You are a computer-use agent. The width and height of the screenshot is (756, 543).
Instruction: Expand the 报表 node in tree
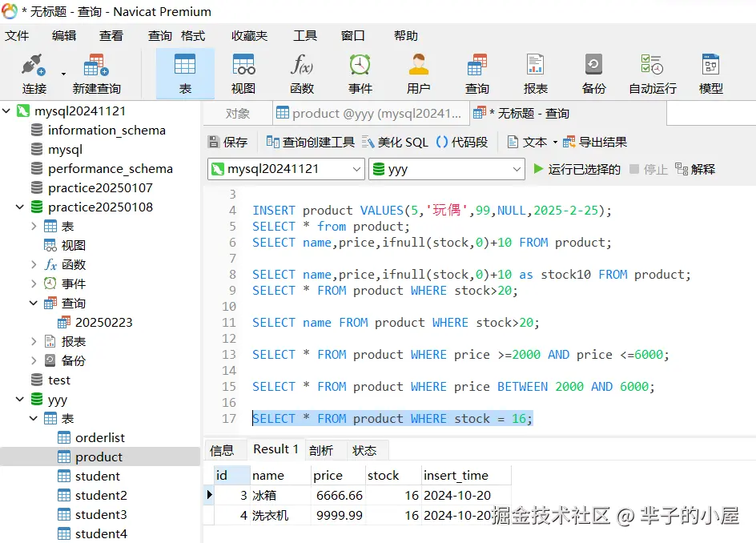point(34,342)
